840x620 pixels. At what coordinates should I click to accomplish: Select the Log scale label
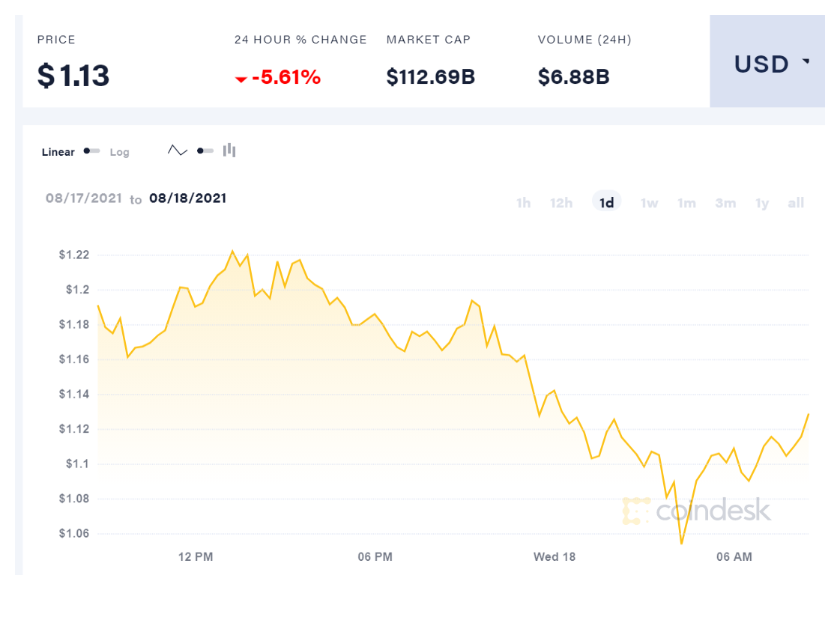click(119, 152)
